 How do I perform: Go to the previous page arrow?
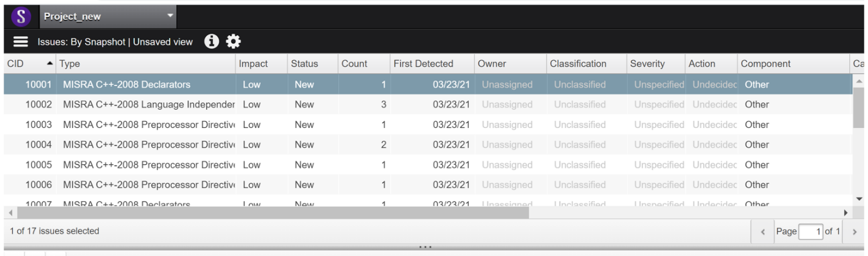click(x=763, y=232)
